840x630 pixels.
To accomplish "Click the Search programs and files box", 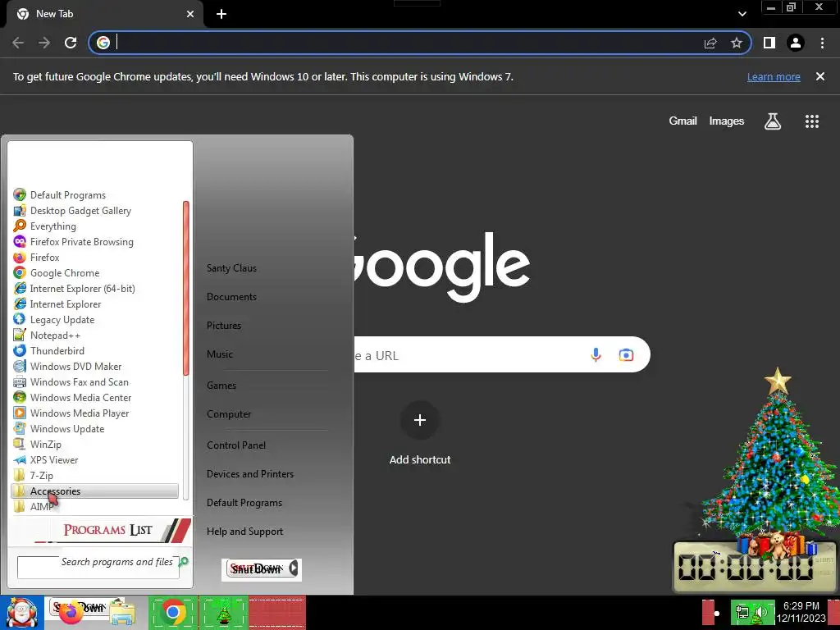I will click(98, 567).
